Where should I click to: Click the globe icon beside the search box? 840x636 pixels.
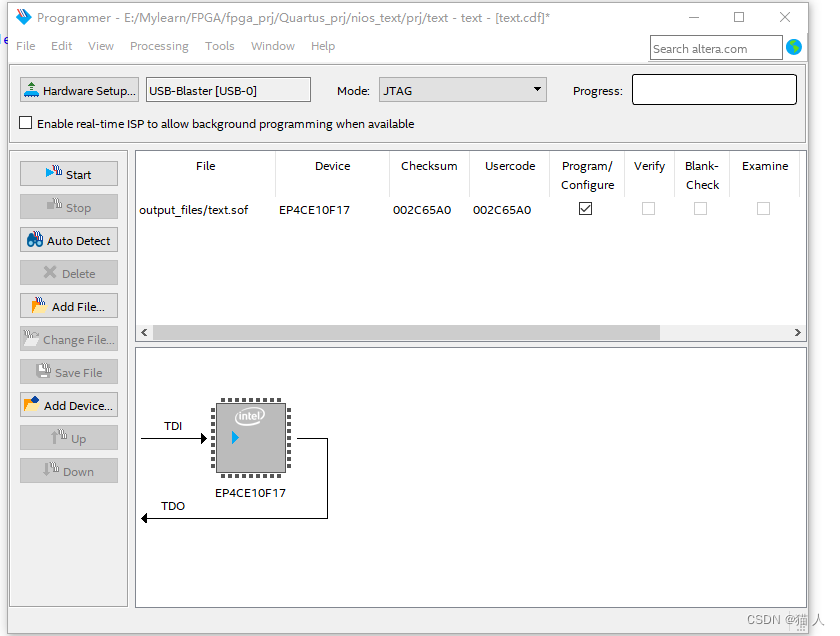click(x=794, y=48)
